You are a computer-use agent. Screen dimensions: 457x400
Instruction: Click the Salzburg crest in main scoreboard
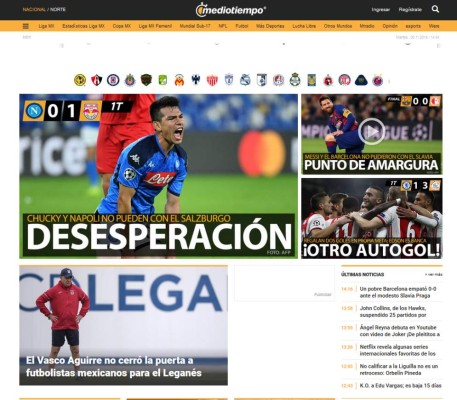(90, 111)
